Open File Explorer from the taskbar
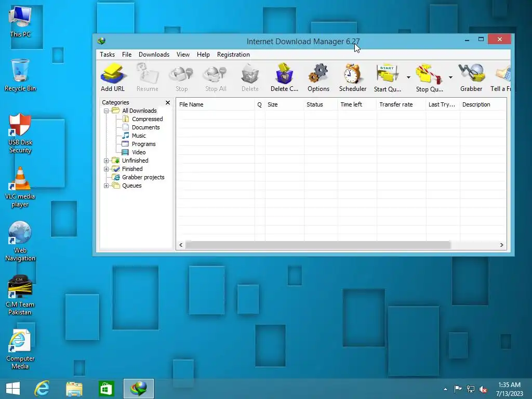The width and height of the screenshot is (532, 399). pyautogui.click(x=74, y=389)
